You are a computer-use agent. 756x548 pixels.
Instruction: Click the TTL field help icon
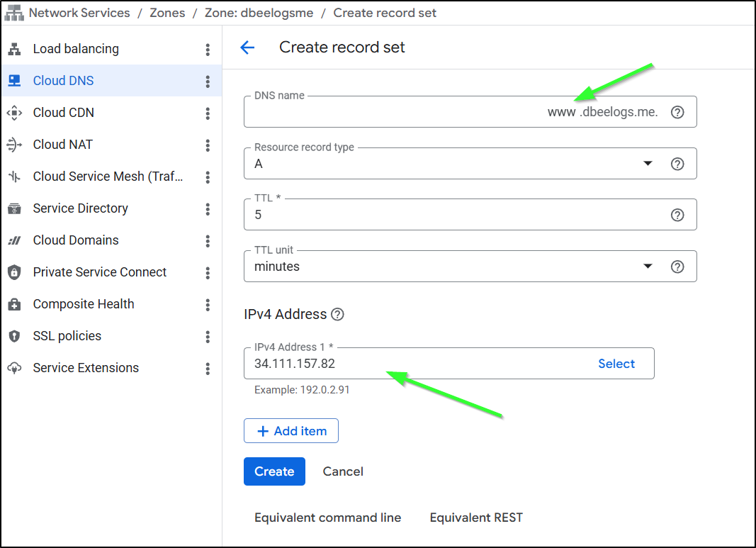677,215
